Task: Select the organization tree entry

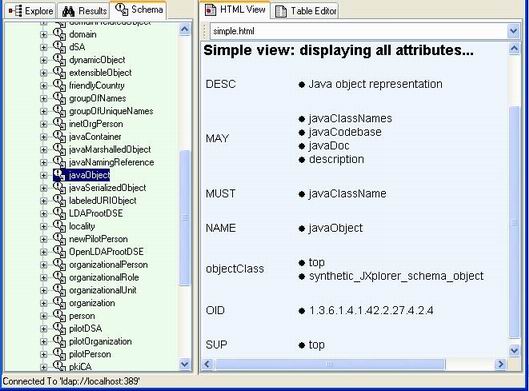Action: click(92, 303)
